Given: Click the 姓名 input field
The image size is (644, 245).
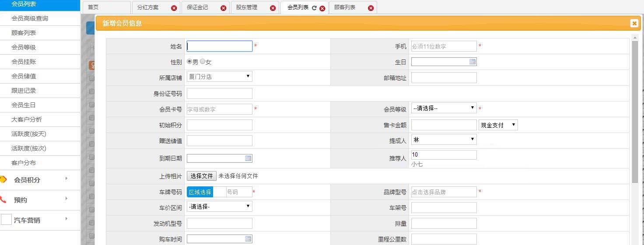Looking at the screenshot, I should [219, 46].
